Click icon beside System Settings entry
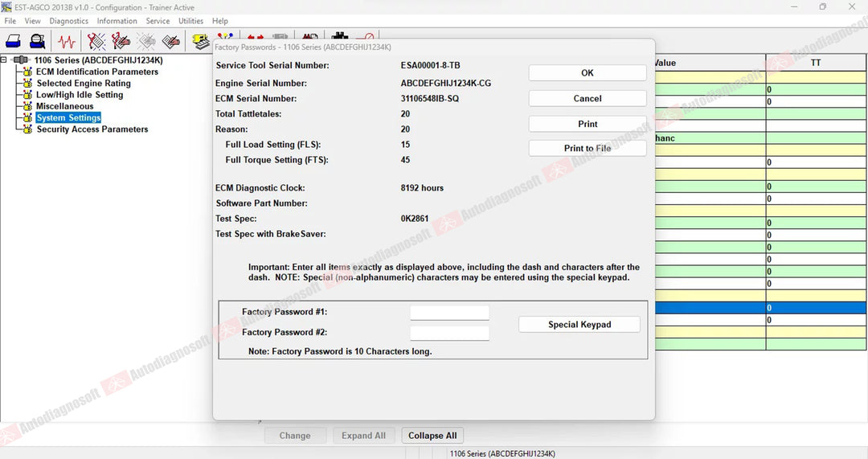 [x=27, y=117]
